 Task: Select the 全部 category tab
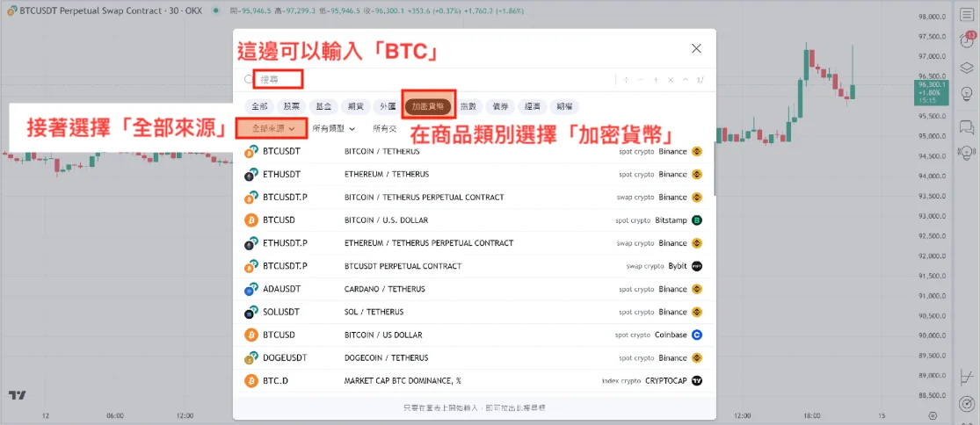click(259, 107)
